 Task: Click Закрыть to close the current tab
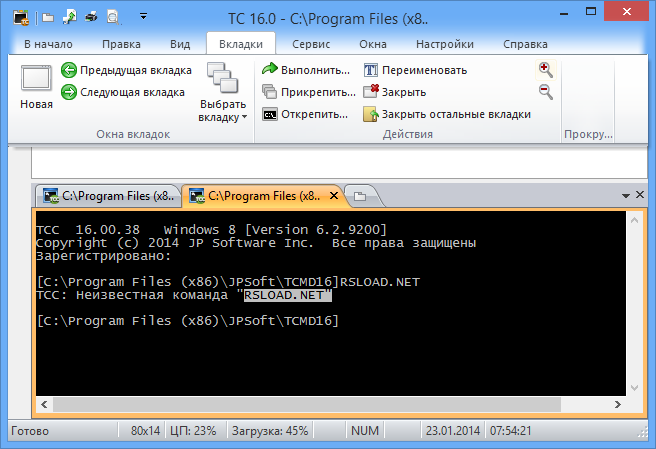point(395,92)
